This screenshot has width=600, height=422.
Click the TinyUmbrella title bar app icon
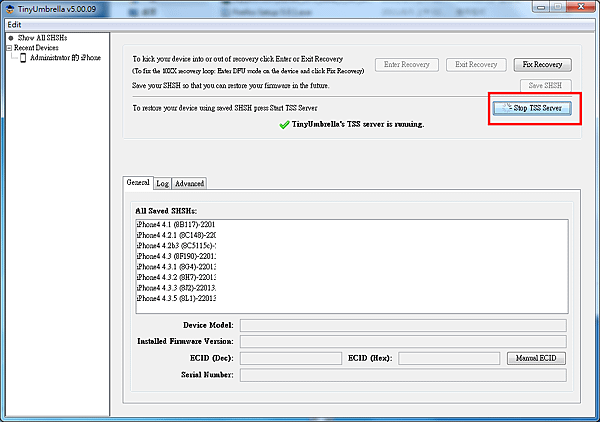click(10, 9)
